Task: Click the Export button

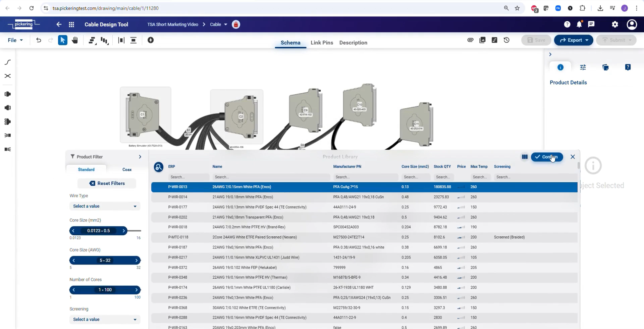Action: point(573,40)
